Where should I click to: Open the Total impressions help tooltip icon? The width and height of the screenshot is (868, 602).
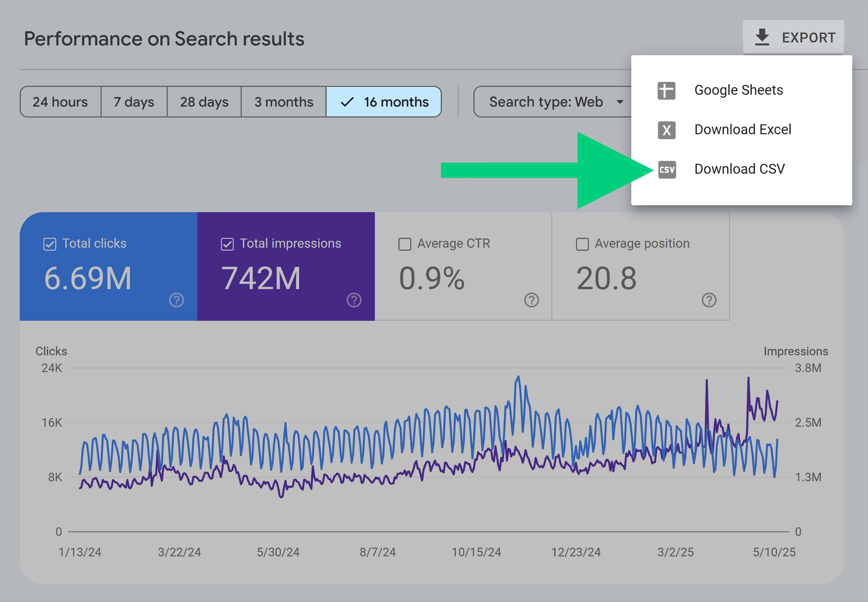tap(353, 300)
